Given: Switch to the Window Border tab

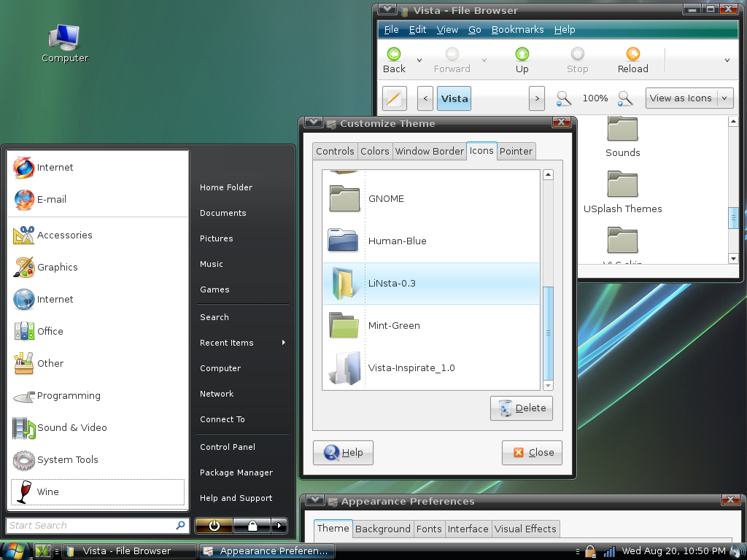Looking at the screenshot, I should [x=429, y=152].
